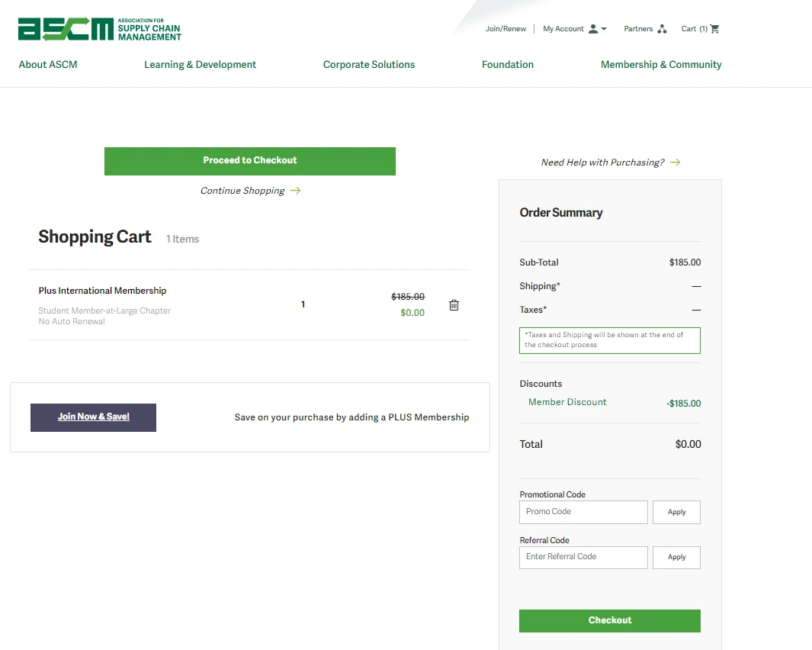Click Join Now & Save button

93,417
